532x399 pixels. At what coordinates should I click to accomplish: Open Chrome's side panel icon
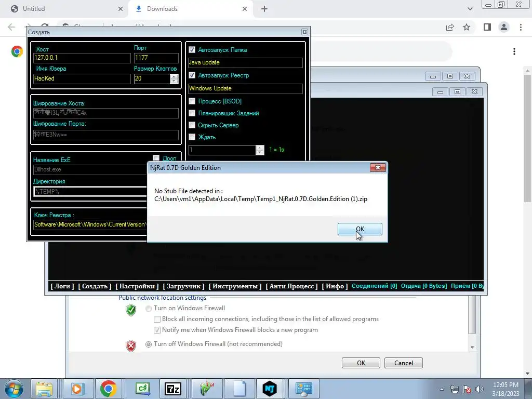tap(487, 27)
